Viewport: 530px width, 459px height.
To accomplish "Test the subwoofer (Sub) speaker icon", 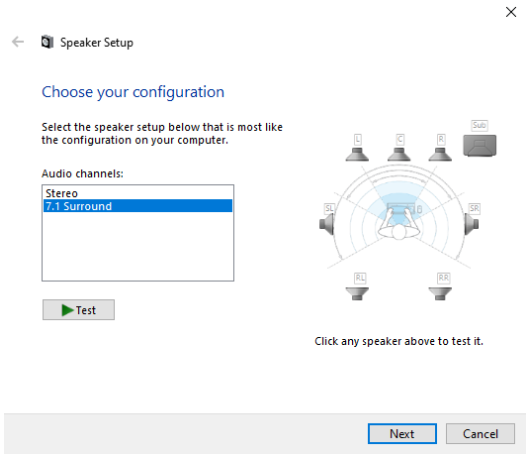I will [480, 146].
